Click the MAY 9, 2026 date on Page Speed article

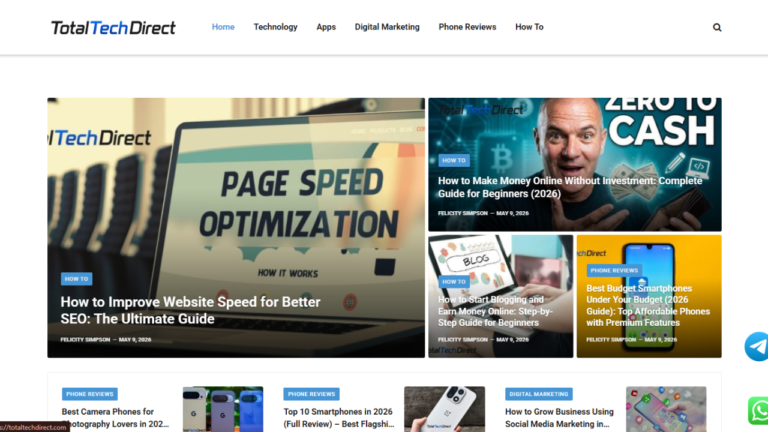(135, 339)
